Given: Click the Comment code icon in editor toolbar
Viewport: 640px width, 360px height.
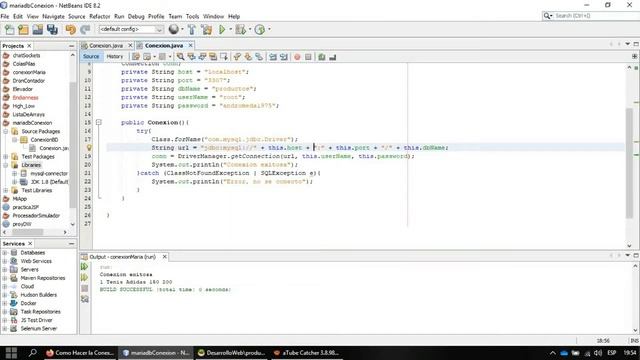Looking at the screenshot, I should [322, 57].
